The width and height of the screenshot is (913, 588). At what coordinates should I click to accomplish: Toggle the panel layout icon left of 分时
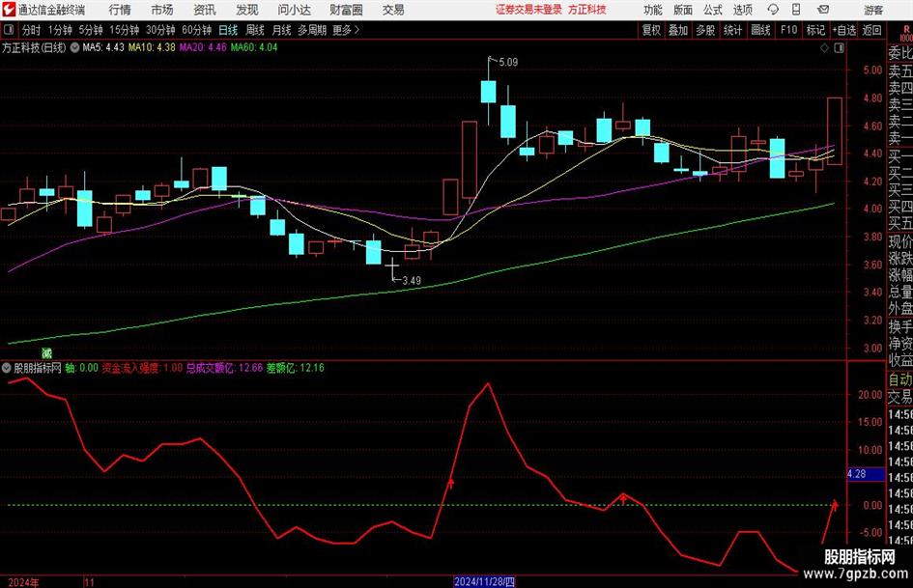(x=9, y=30)
